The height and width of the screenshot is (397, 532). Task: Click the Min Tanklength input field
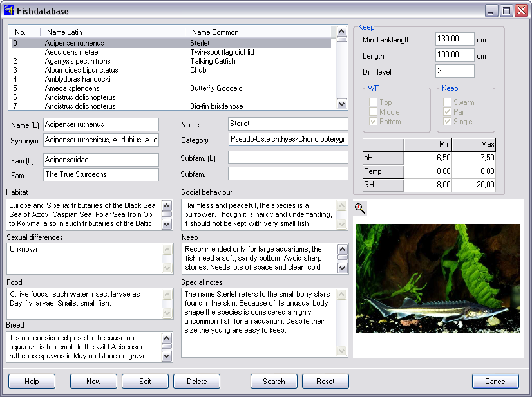point(454,39)
